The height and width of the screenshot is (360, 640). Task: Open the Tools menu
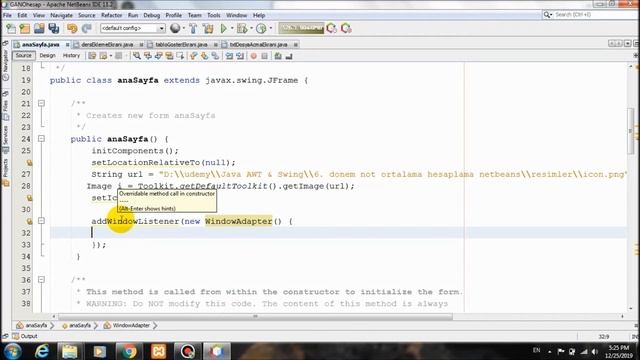[213, 15]
